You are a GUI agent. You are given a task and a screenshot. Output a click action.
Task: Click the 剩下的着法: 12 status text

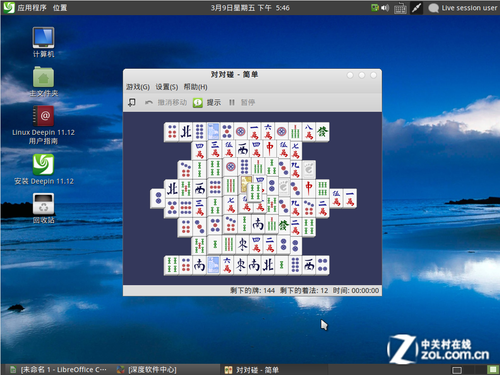304,290
